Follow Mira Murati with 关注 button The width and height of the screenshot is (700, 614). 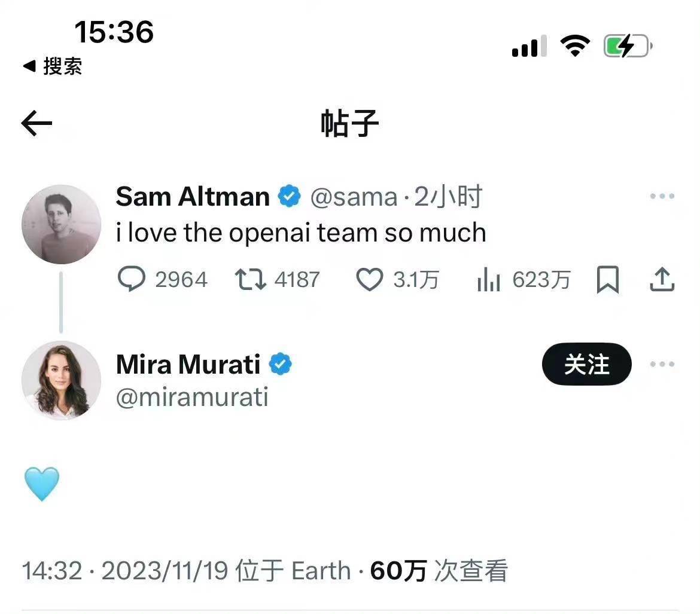pyautogui.click(x=586, y=364)
